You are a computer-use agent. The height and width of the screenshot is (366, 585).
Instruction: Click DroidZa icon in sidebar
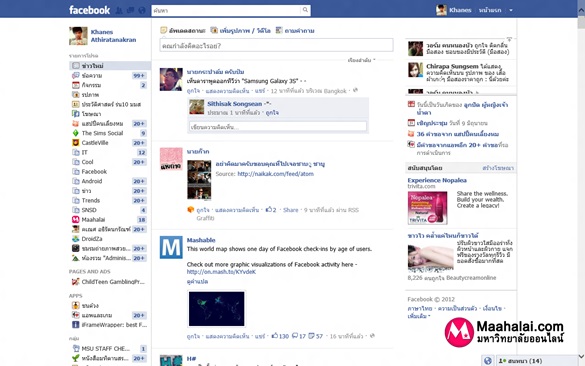[x=76, y=239]
